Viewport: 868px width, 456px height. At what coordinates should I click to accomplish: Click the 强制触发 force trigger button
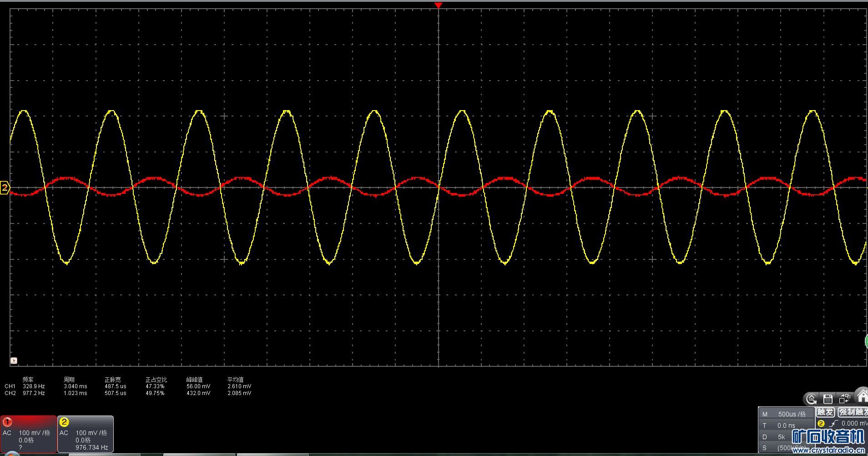point(853,412)
